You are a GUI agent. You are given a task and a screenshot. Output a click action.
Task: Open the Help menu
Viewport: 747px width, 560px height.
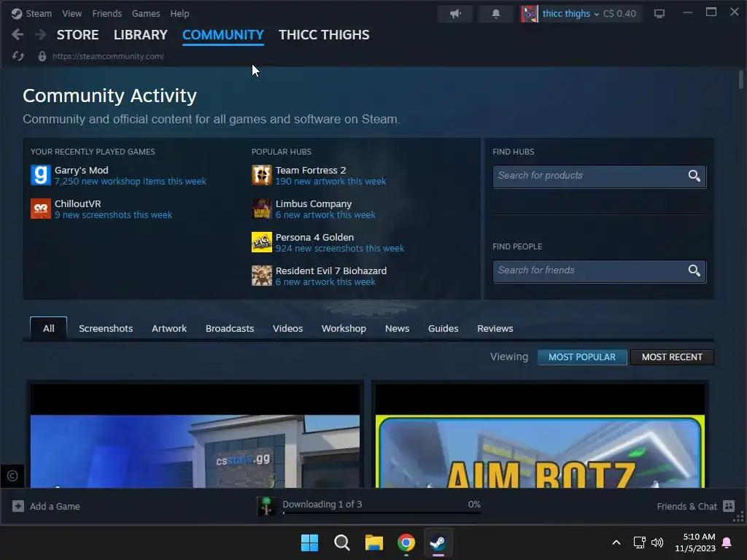point(179,14)
